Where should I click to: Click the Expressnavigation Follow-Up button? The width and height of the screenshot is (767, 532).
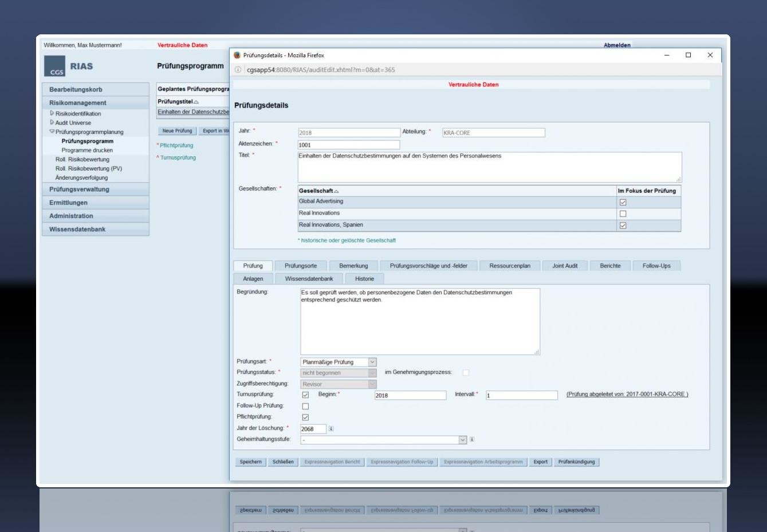(x=402, y=462)
